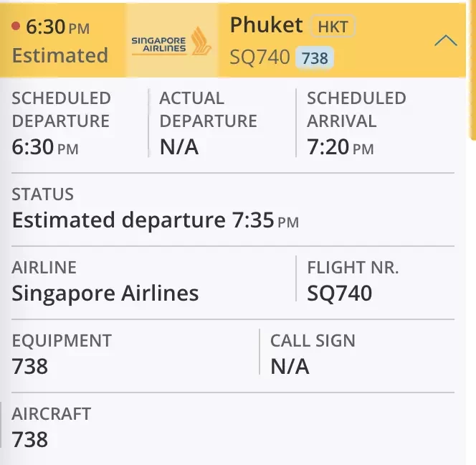Image resolution: width=476 pixels, height=465 pixels.
Task: Select the HKT airport code badge
Action: [x=333, y=27]
